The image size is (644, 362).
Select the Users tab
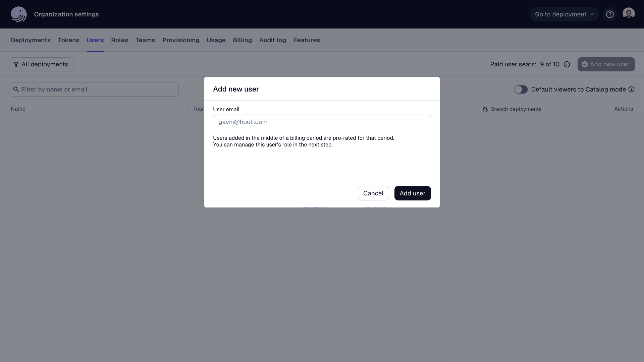coord(95,40)
